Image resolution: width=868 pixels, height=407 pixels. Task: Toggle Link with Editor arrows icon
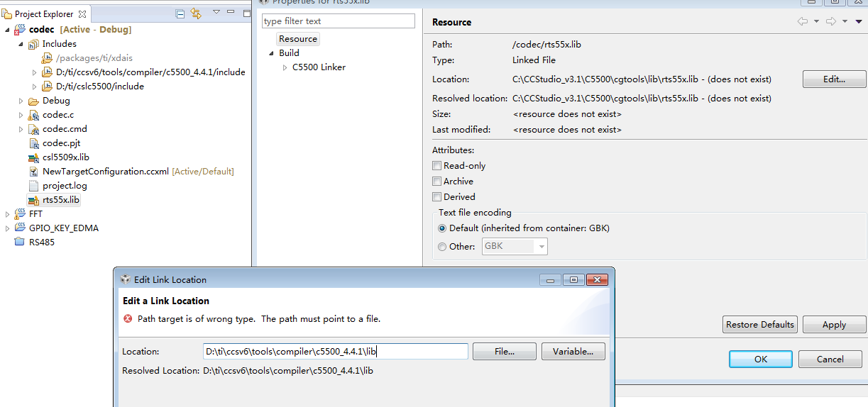pos(197,13)
